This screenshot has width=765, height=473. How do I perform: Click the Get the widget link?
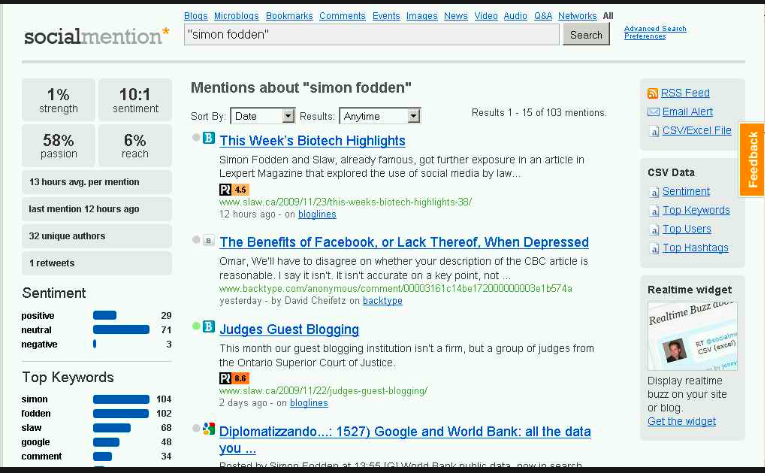click(x=682, y=422)
